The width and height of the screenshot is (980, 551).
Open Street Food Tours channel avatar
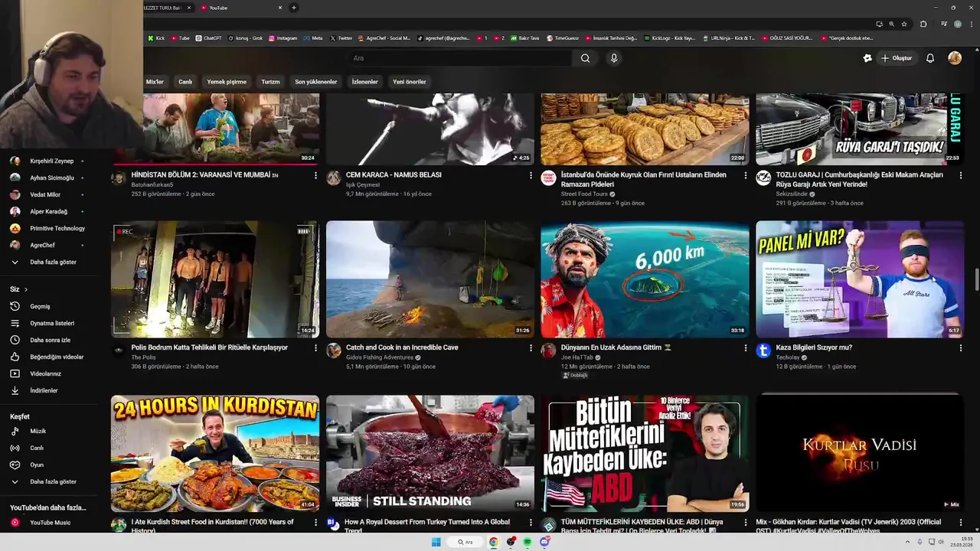pos(548,178)
